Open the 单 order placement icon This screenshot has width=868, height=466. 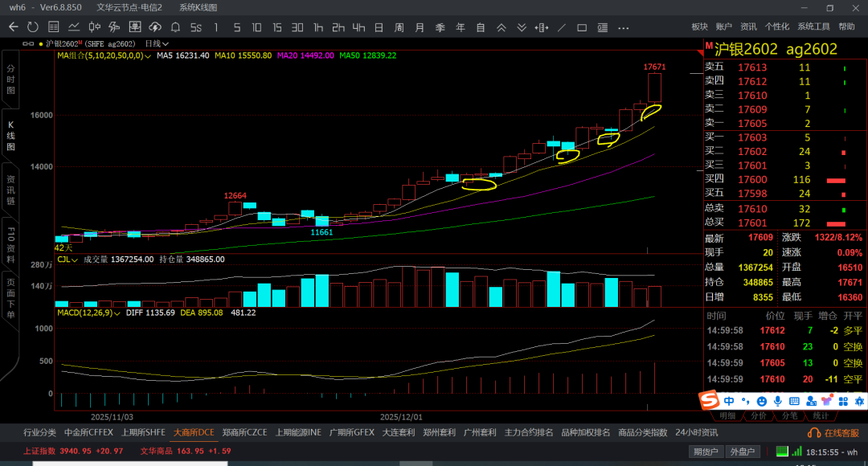134,27
